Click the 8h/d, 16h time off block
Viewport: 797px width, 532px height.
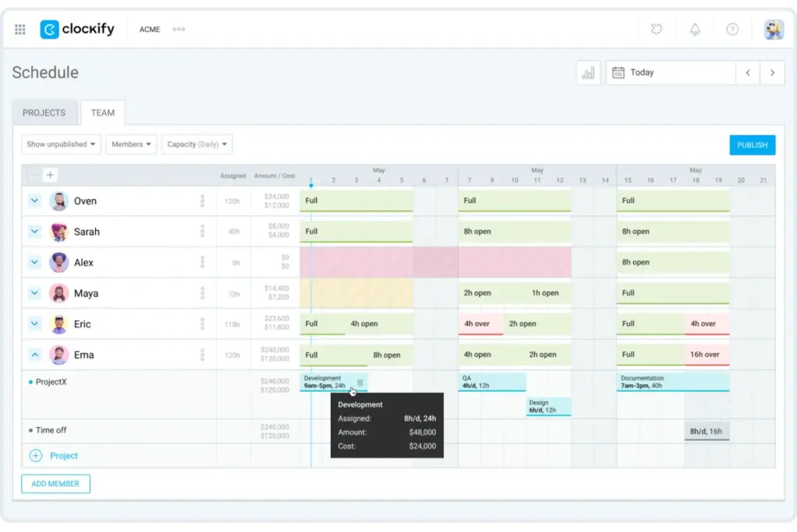point(707,432)
